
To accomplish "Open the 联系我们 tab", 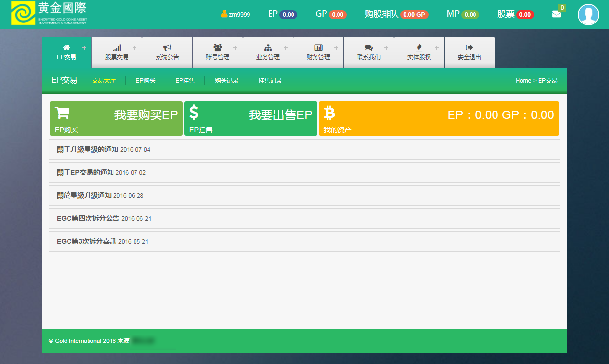I will pyautogui.click(x=368, y=52).
